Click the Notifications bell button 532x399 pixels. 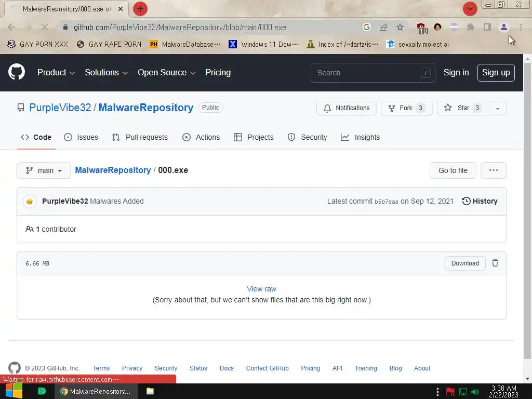pyautogui.click(x=346, y=108)
